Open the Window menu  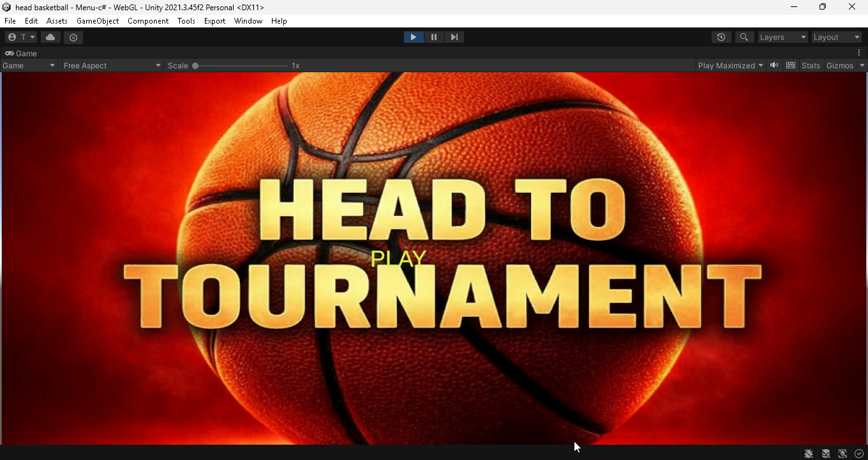click(248, 21)
